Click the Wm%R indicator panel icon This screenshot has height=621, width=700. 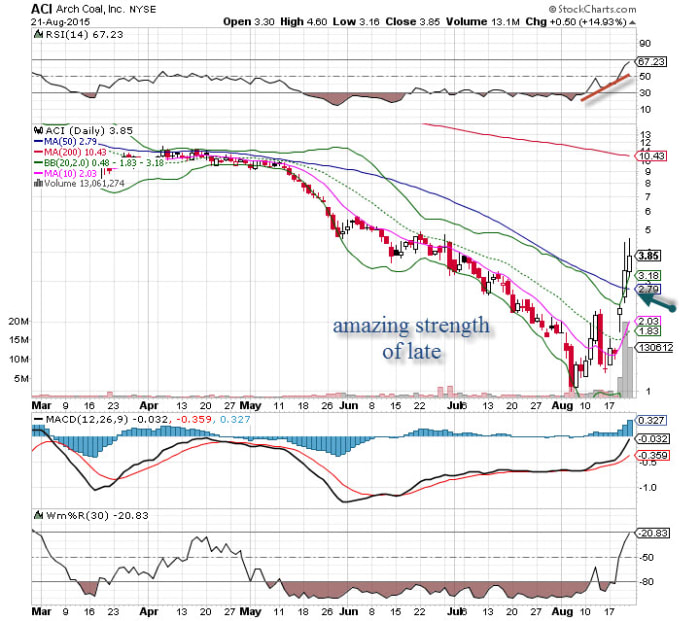[38, 516]
